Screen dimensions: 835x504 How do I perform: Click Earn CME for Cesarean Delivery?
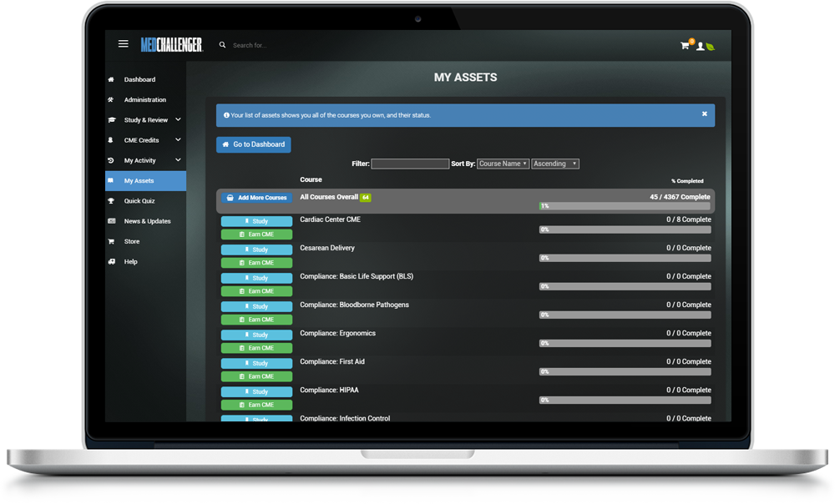(x=256, y=263)
